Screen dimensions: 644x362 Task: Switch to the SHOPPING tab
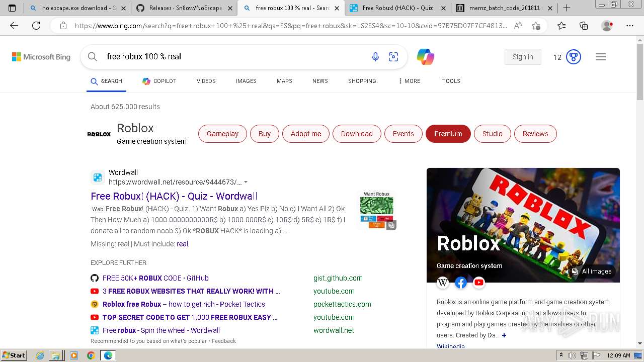[x=362, y=81]
